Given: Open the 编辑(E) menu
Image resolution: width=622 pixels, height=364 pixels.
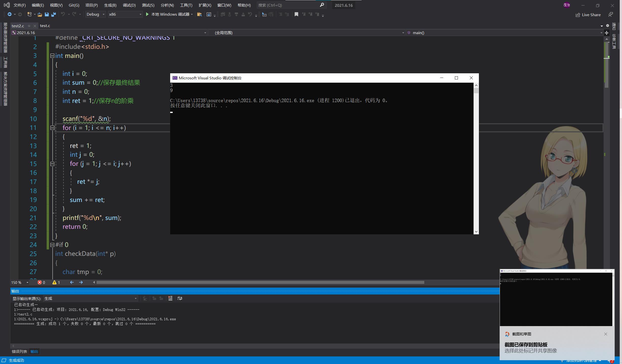Looking at the screenshot, I should click(x=38, y=5).
